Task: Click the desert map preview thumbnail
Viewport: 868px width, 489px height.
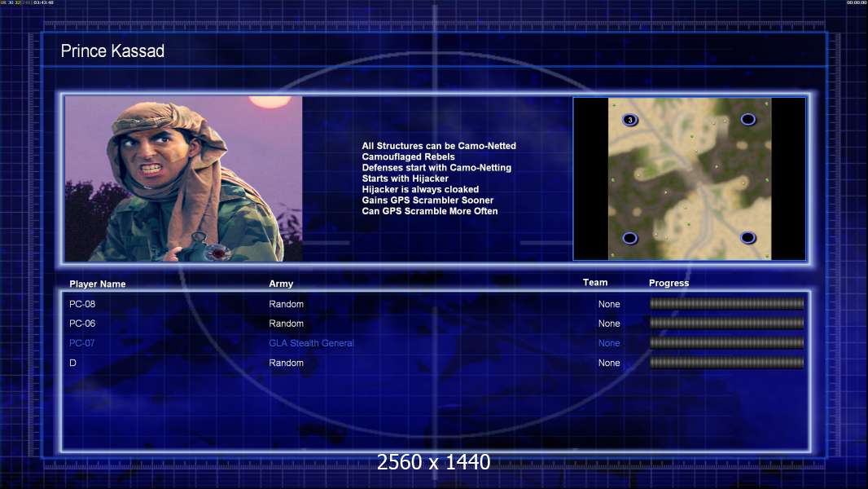Action: [x=689, y=178]
